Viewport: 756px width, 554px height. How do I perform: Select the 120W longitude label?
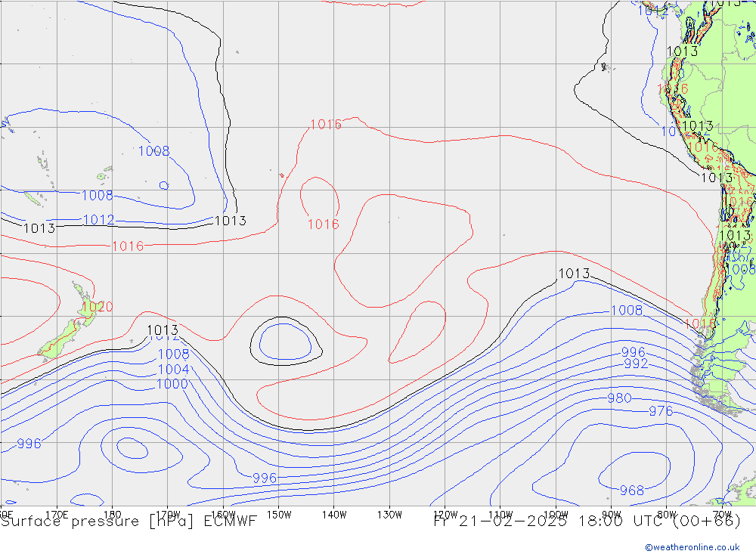(445, 515)
